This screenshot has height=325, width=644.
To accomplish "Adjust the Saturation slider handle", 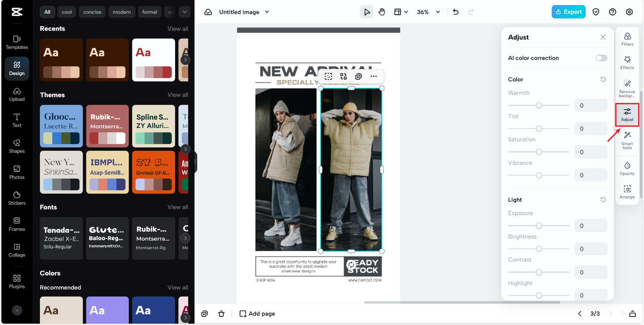I will click(539, 151).
